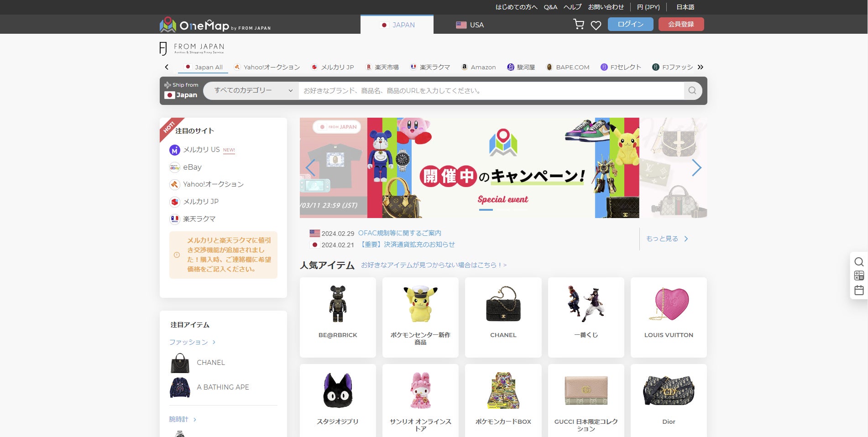Open the favorites heart icon

point(596,26)
